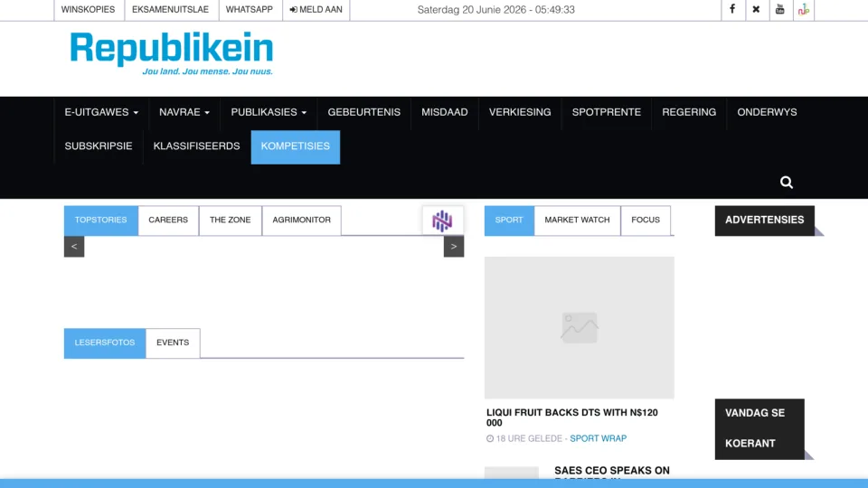Click the WHATSAPP link
Screen dimensions: 868x488
[x=250, y=9]
